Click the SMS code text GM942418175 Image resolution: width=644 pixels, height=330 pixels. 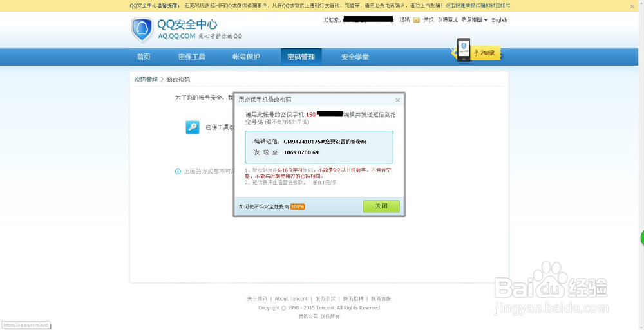coord(301,142)
